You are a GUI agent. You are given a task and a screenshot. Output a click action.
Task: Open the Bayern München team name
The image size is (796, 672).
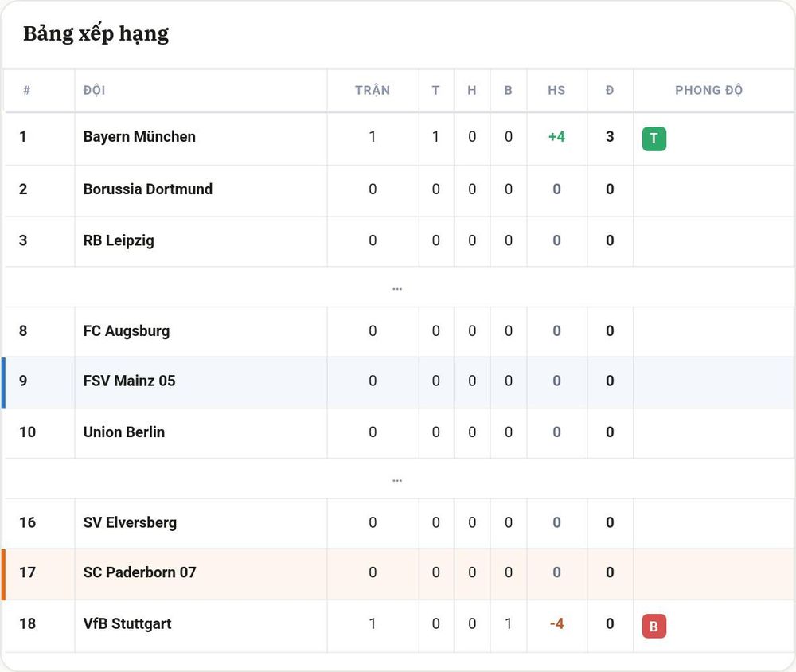139,137
